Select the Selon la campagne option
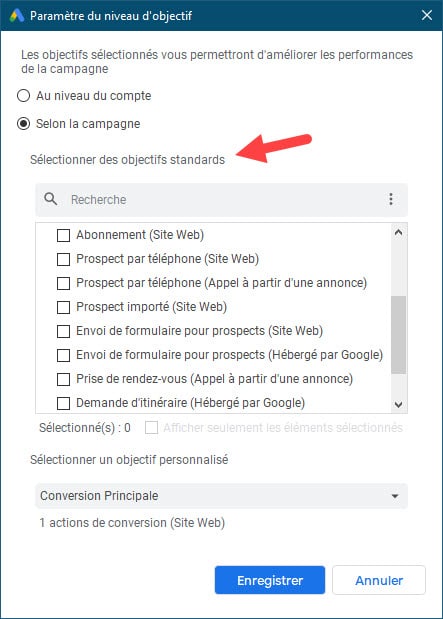 point(24,124)
